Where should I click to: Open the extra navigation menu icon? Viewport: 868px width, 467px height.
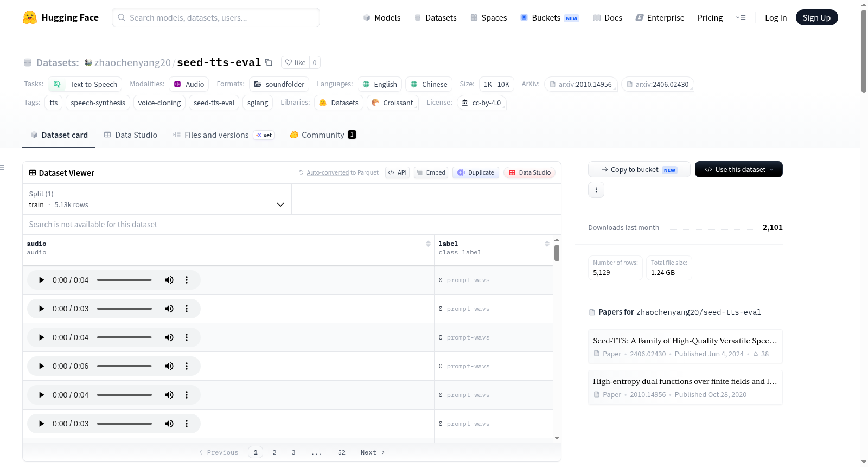[741, 17]
